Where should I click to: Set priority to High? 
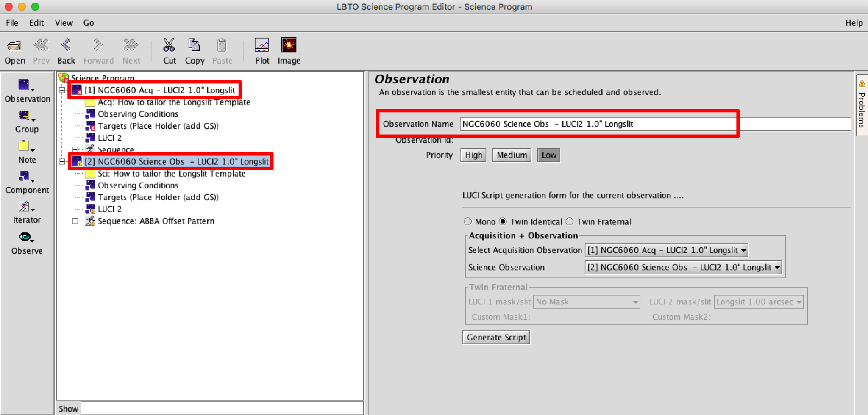pyautogui.click(x=473, y=155)
